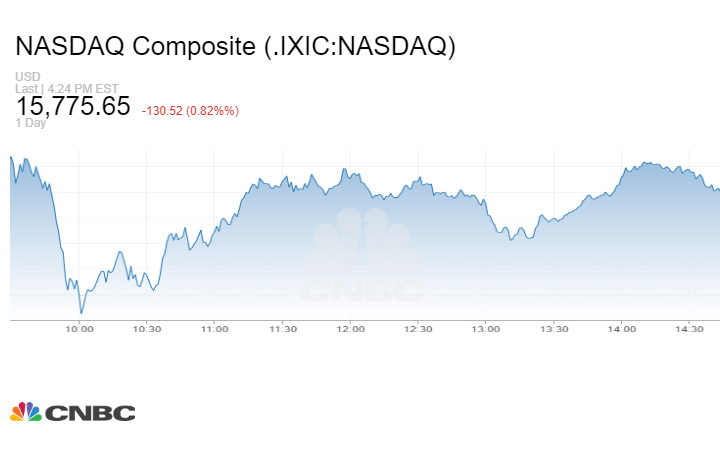Viewport: 720px width, 450px height.
Task: Click the CNBC peacock icon in bottom logo
Action: (x=26, y=412)
